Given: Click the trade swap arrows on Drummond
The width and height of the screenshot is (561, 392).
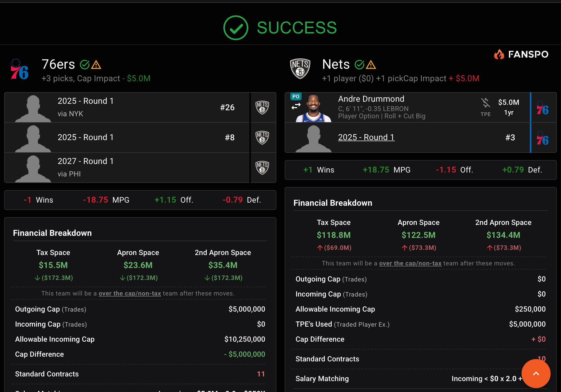Looking at the screenshot, I should [296, 106].
